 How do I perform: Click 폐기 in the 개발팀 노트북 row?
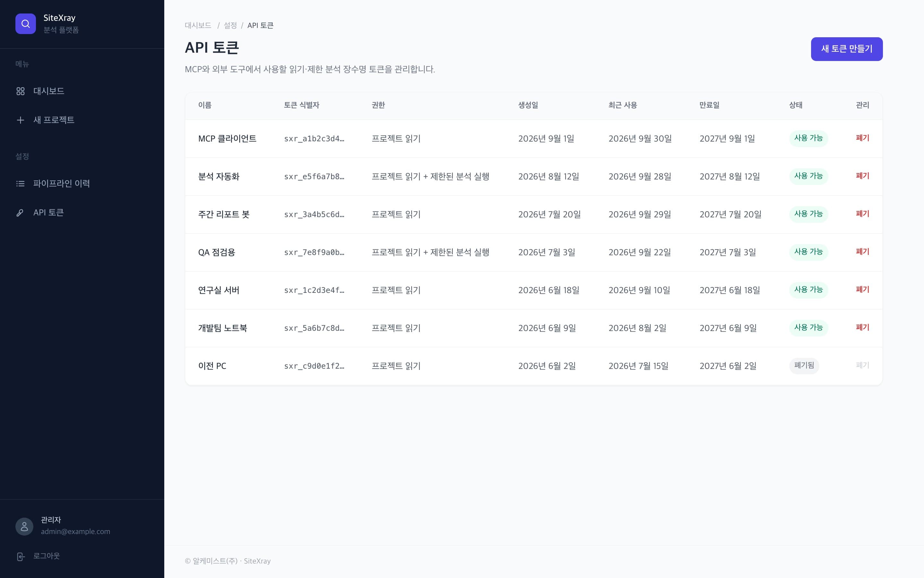tap(862, 327)
